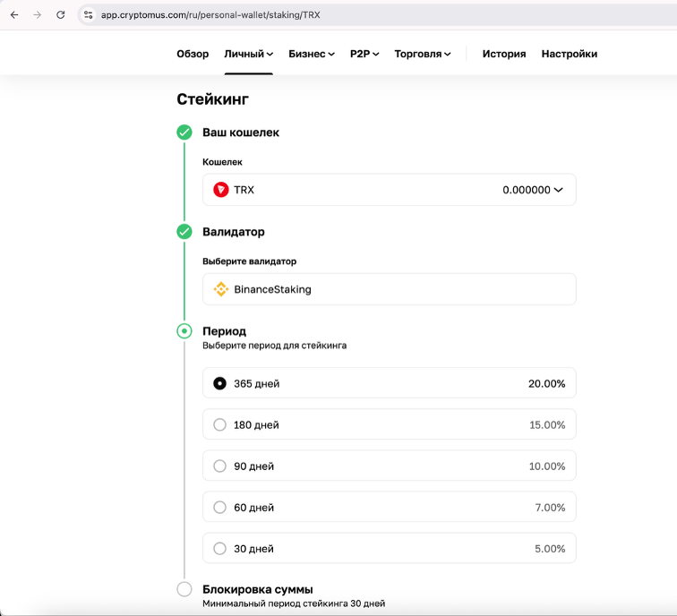Go to the Обзор tab

click(x=193, y=54)
